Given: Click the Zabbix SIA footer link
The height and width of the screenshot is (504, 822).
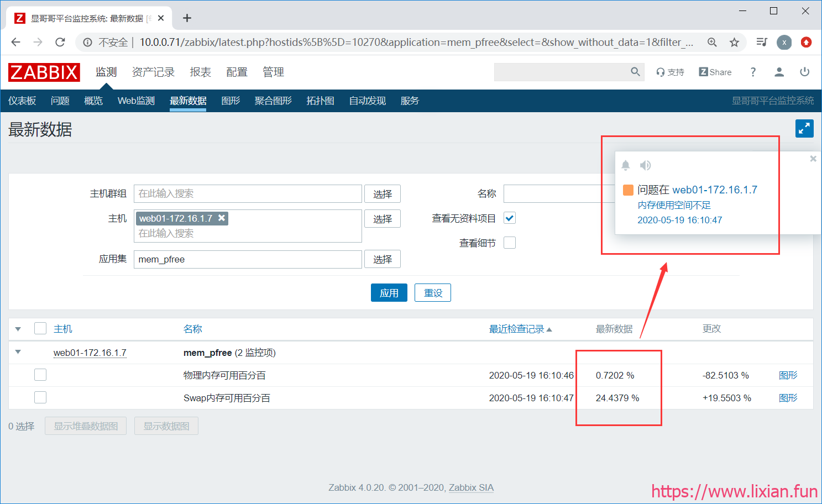Looking at the screenshot, I should (x=471, y=487).
